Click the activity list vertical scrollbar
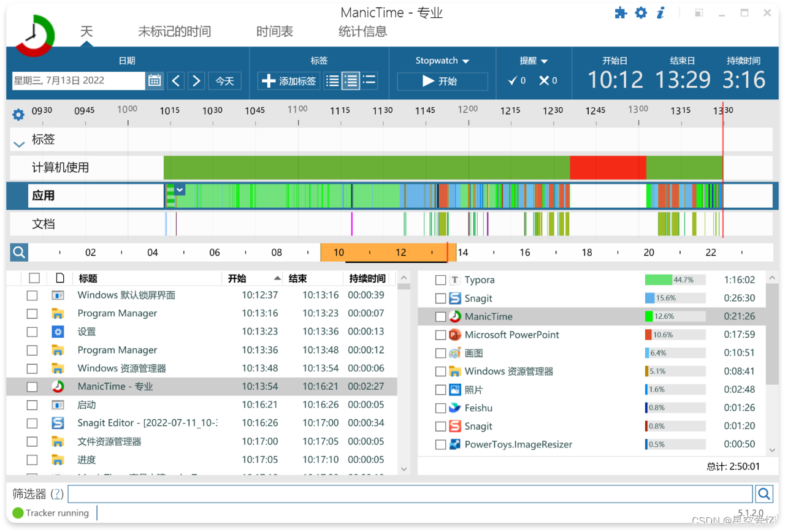The image size is (785, 532). tap(404, 373)
